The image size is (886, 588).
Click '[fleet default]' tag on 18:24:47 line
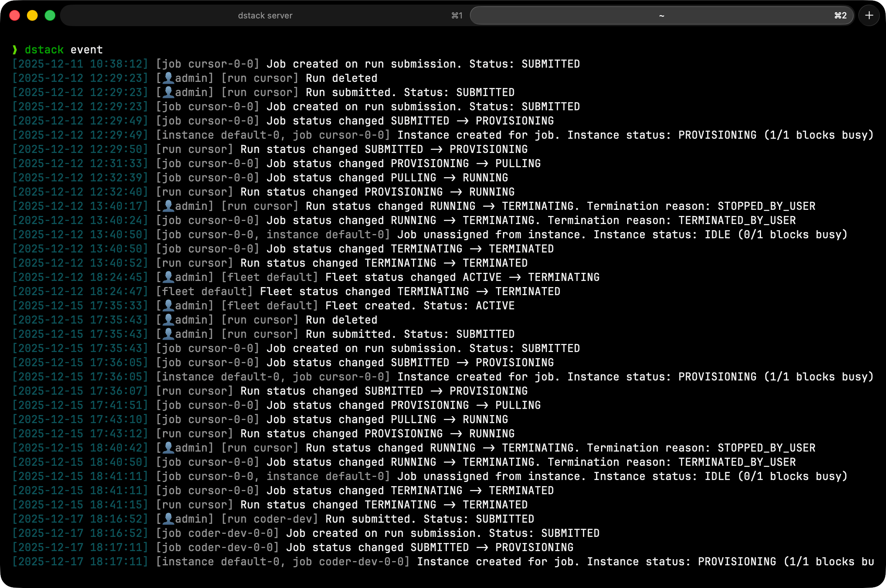[204, 291]
